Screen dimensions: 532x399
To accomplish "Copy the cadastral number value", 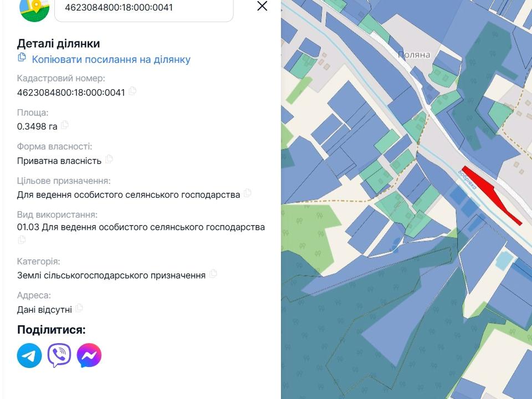I will pyautogui.click(x=132, y=91).
